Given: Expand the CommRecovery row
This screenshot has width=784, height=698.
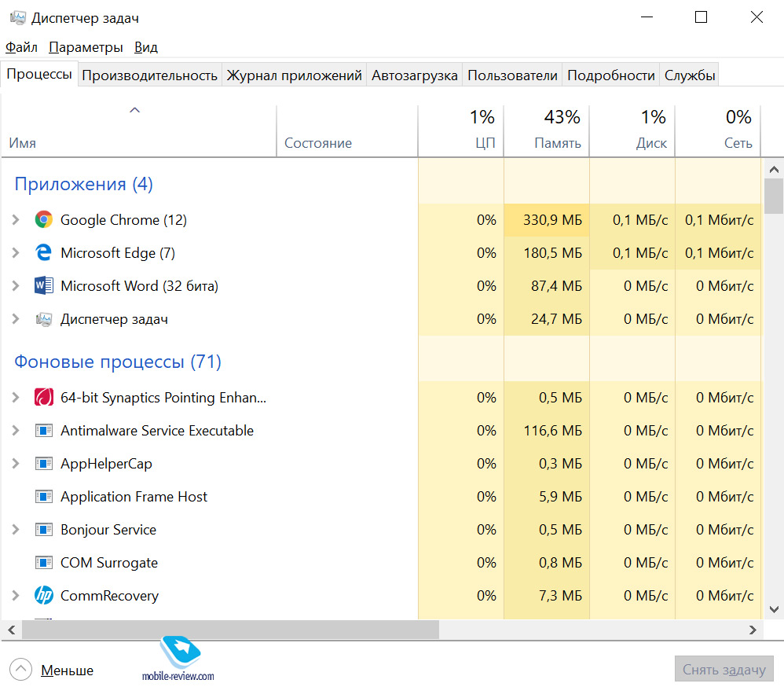Looking at the screenshot, I should [x=16, y=596].
